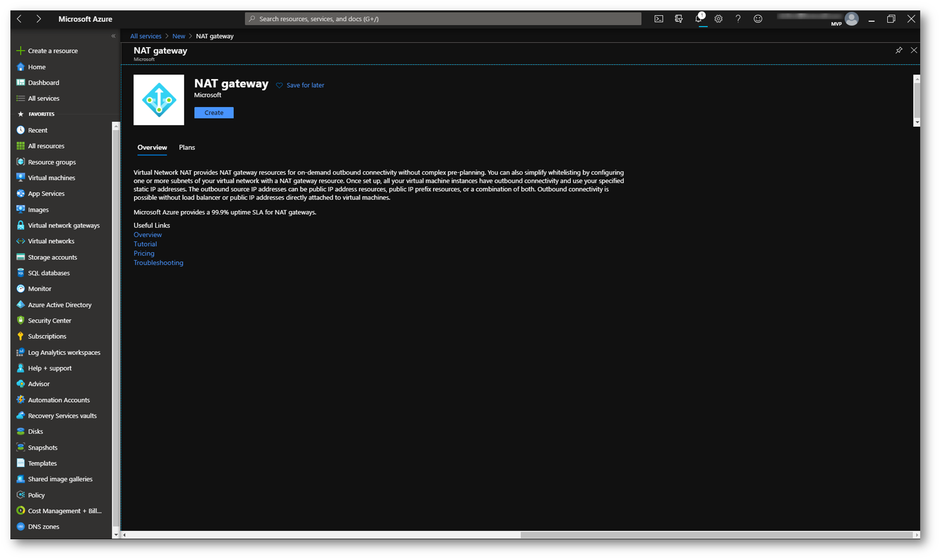The height and width of the screenshot is (560, 941).
Task: Click the All resources grid icon
Action: (20, 146)
